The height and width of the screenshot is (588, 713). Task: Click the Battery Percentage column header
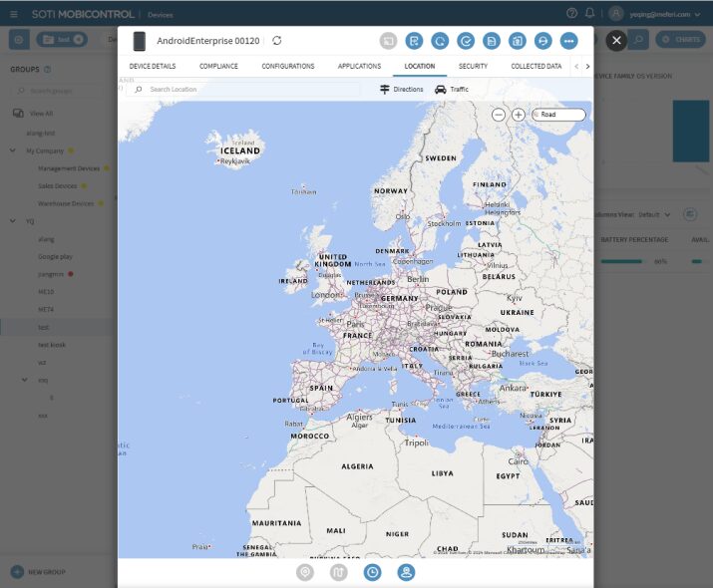click(x=634, y=239)
